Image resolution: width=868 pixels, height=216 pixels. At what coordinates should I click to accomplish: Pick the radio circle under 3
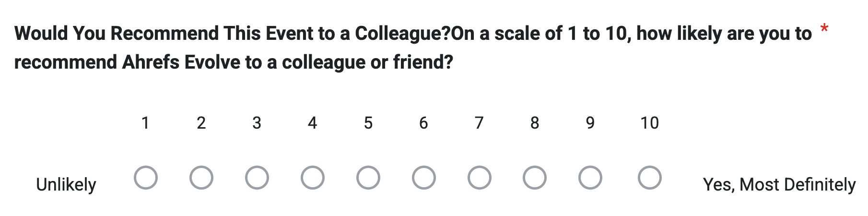tap(257, 178)
